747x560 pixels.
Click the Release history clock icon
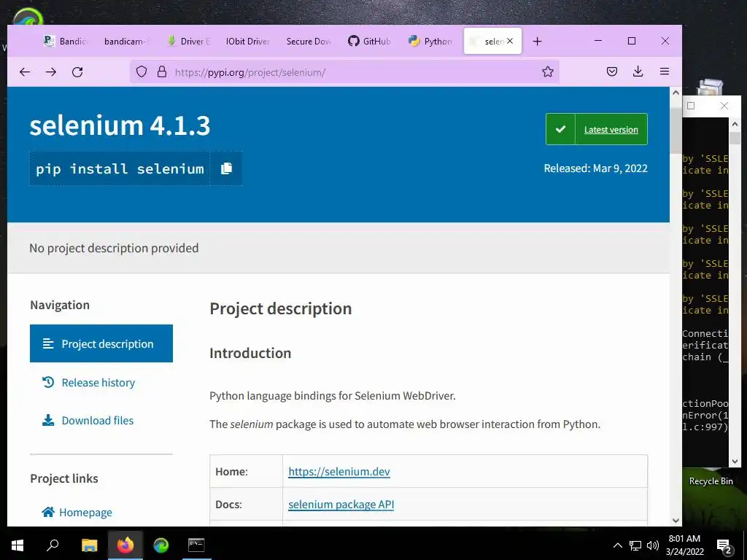click(x=48, y=382)
